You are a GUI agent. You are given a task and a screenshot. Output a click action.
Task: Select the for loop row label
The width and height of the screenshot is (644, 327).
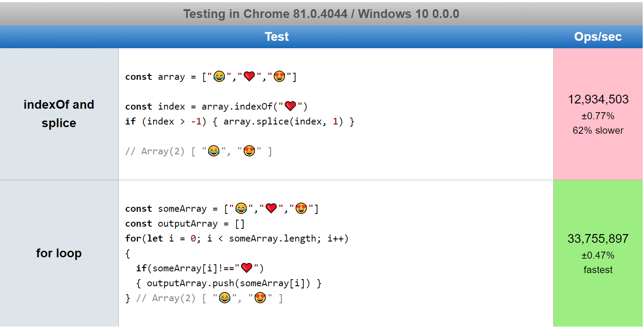(59, 253)
